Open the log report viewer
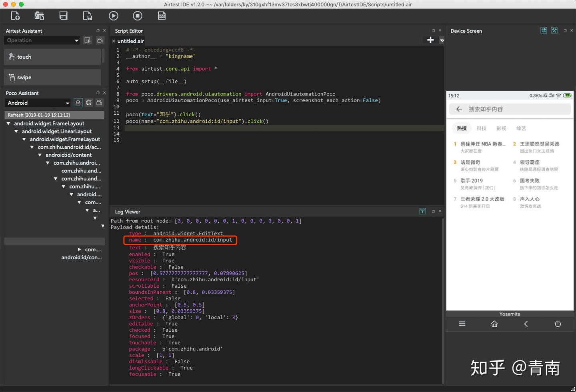The height and width of the screenshot is (392, 576). click(162, 16)
